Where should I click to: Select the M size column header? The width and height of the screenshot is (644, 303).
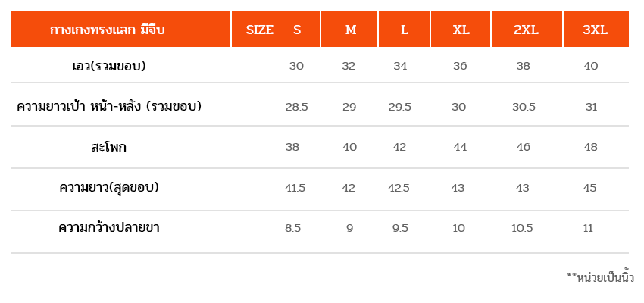(x=349, y=29)
